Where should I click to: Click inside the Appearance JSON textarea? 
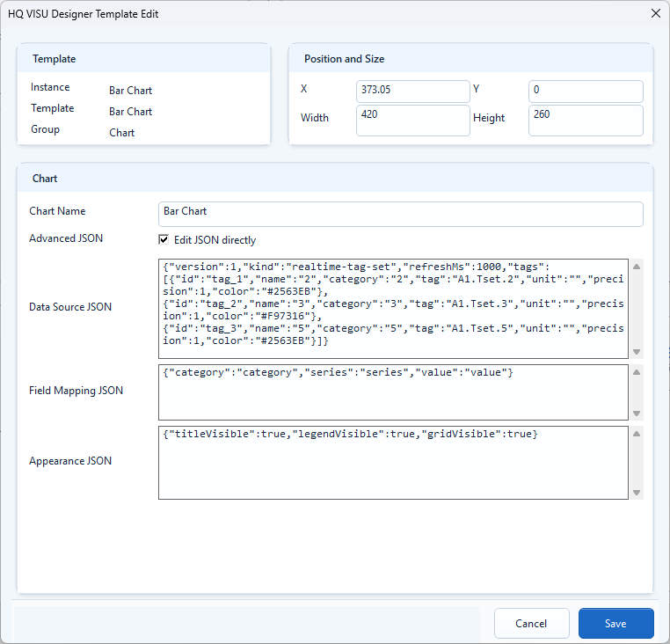[x=393, y=462]
